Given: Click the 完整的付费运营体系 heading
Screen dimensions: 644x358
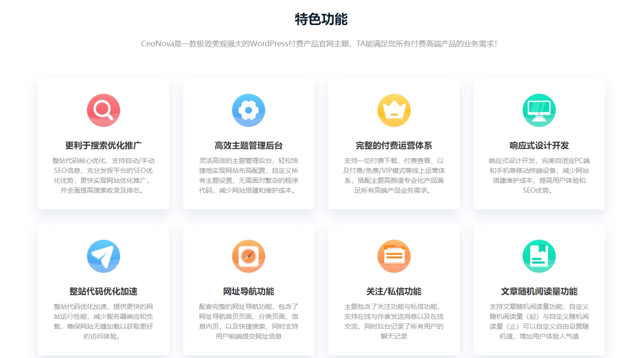Looking at the screenshot, I should [x=394, y=145].
